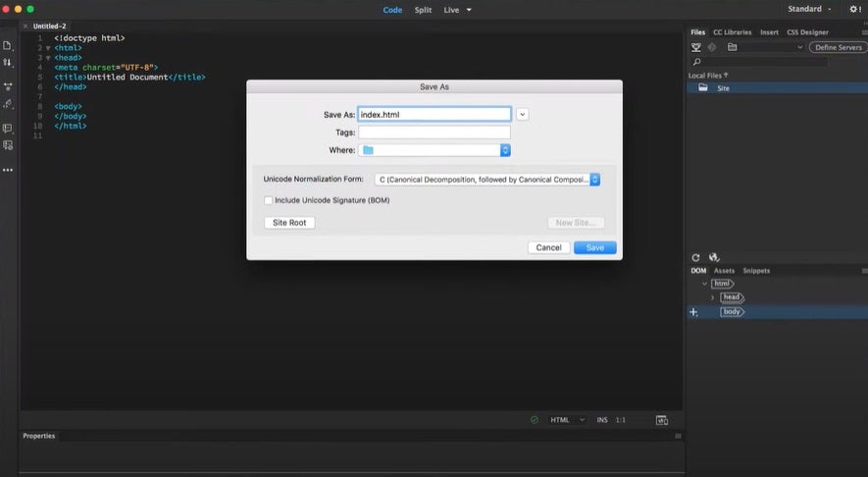This screenshot has width=868, height=477.
Task: Switch to Live view
Action: click(451, 10)
